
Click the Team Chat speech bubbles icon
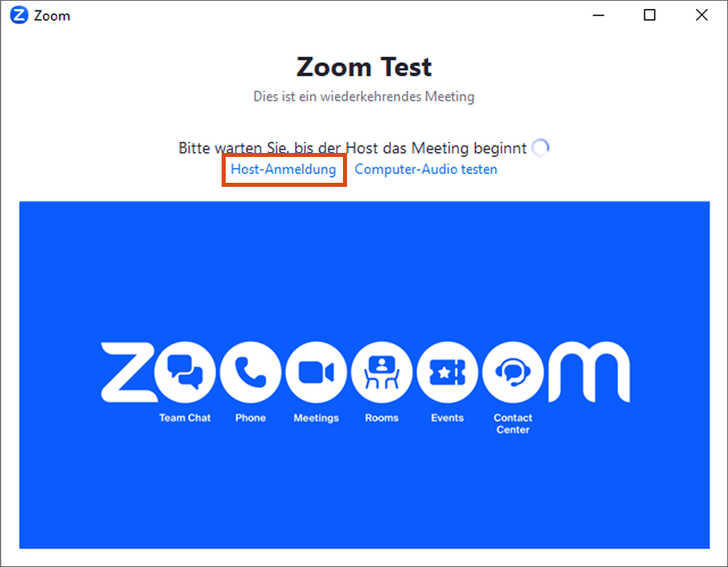point(185,372)
